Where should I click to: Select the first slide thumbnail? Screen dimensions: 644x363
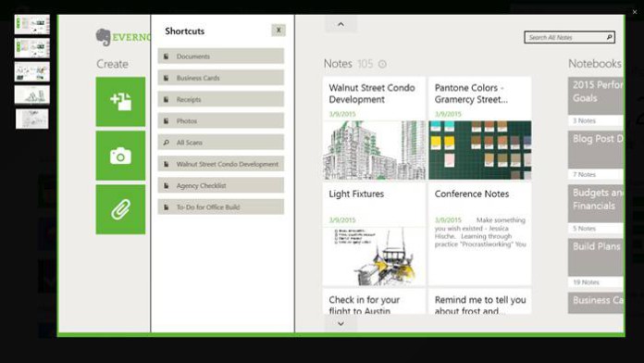pyautogui.click(x=32, y=24)
